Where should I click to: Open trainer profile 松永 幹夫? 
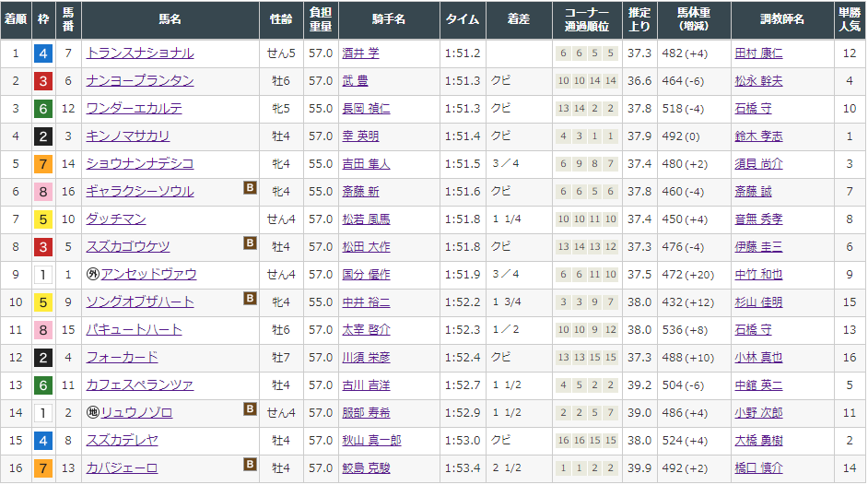pyautogui.click(x=758, y=81)
